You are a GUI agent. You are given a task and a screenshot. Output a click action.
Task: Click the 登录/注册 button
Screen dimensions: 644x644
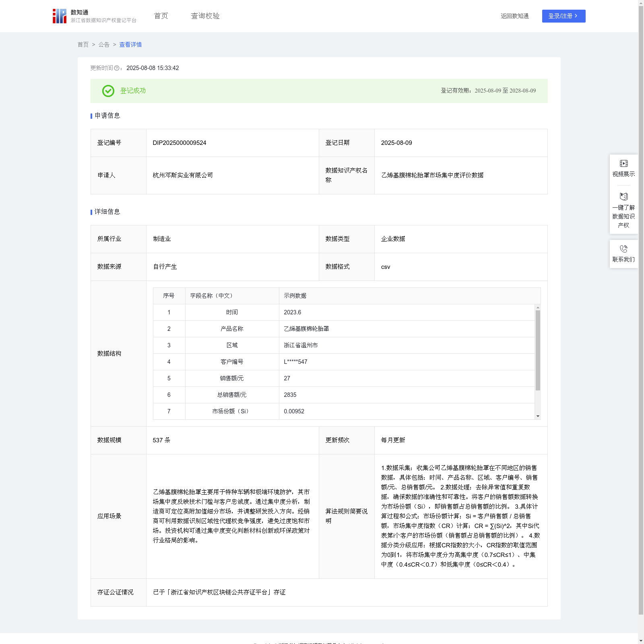click(x=563, y=16)
